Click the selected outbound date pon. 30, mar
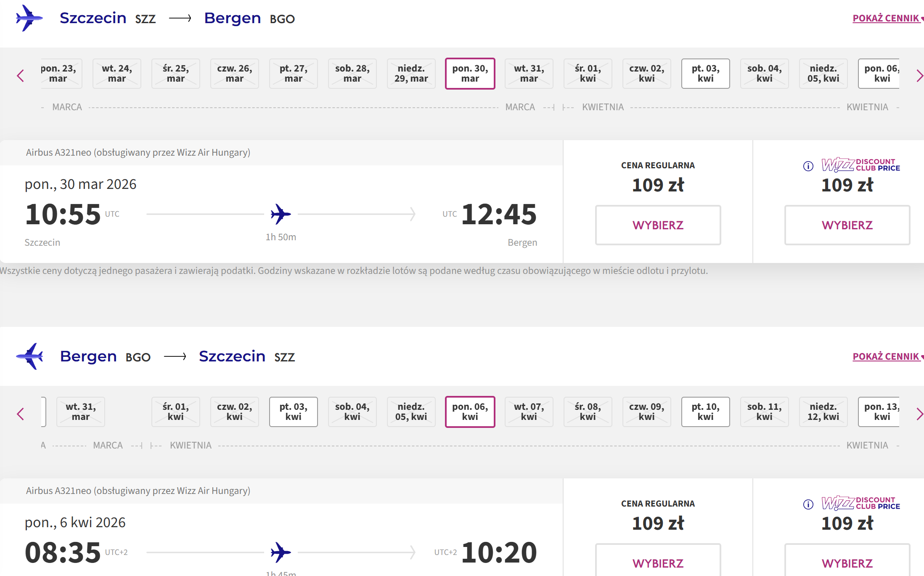This screenshot has height=576, width=924. tap(470, 74)
